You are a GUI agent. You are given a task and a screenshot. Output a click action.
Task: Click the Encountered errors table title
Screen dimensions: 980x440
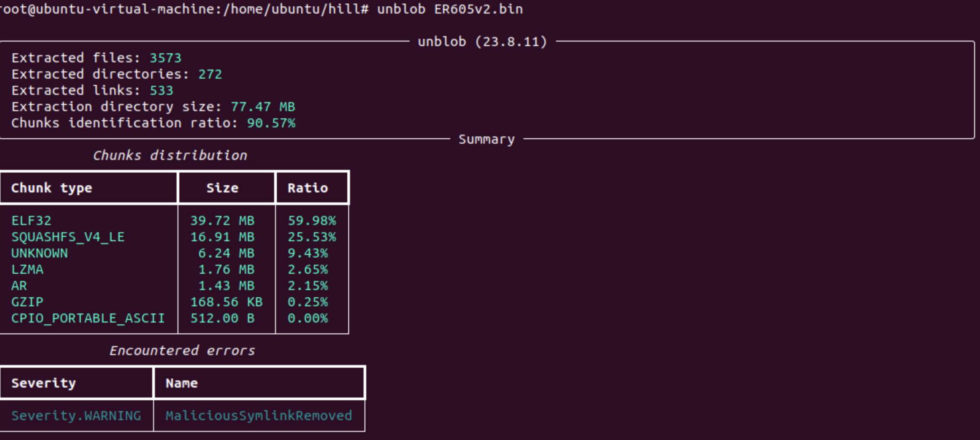[182, 351]
